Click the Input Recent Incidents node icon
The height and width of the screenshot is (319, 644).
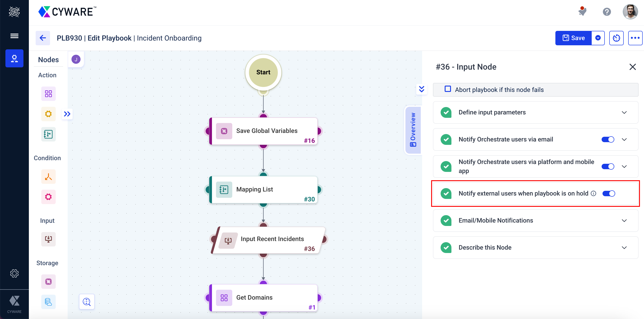(228, 240)
